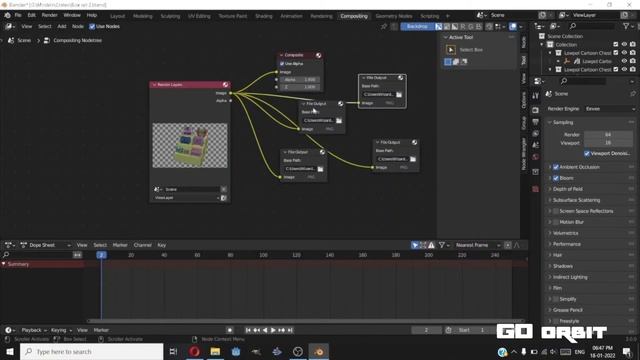Open the Tool properties tab icon
640x360 pixels.
click(536, 96)
